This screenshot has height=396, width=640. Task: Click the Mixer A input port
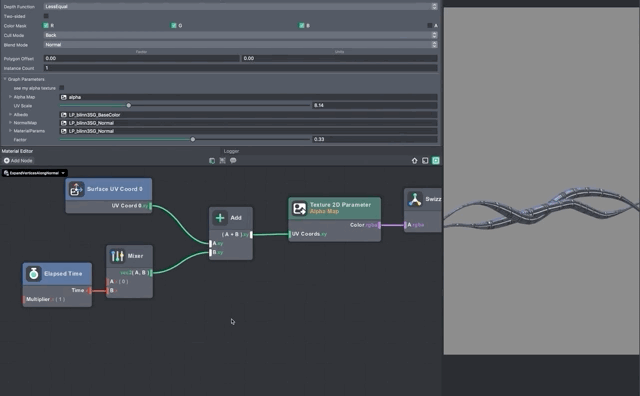pos(108,281)
